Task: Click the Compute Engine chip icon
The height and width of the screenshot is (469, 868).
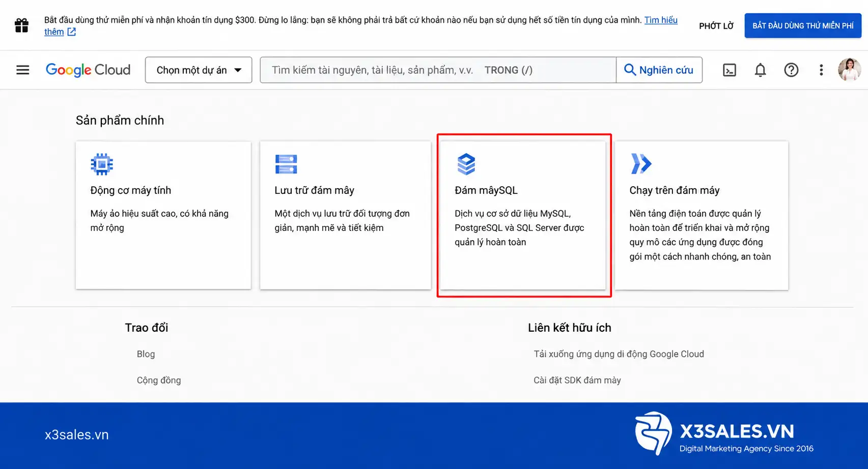Action: click(102, 164)
